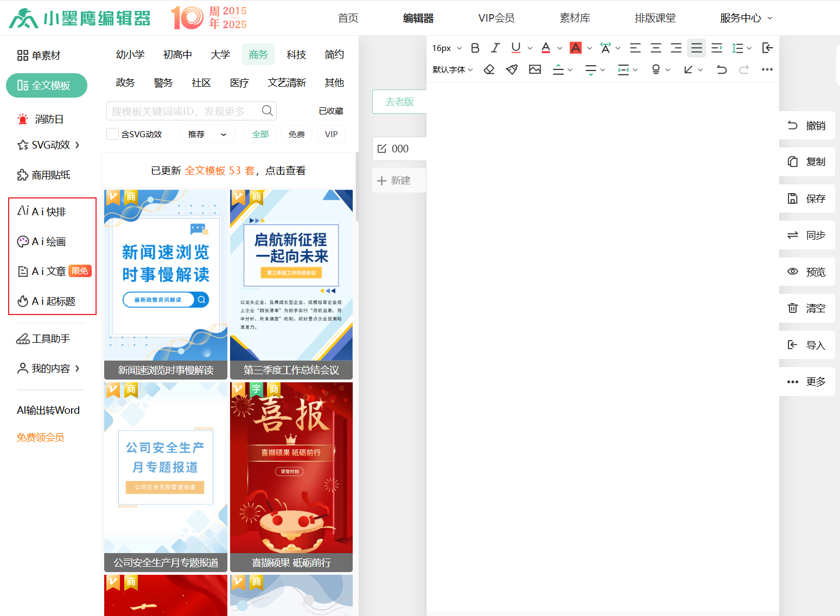The width and height of the screenshot is (840, 616).
Task: Switch to the VIP会员 navigation tab
Action: click(x=496, y=18)
